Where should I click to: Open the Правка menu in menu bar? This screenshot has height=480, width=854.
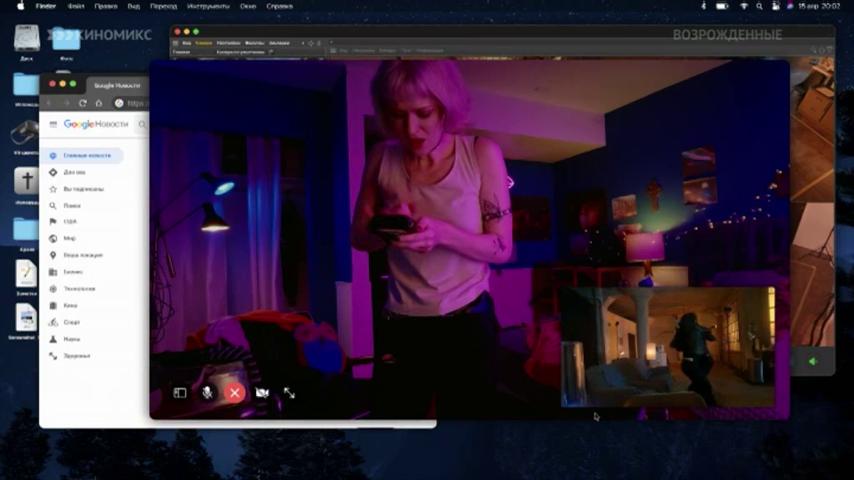(106, 7)
